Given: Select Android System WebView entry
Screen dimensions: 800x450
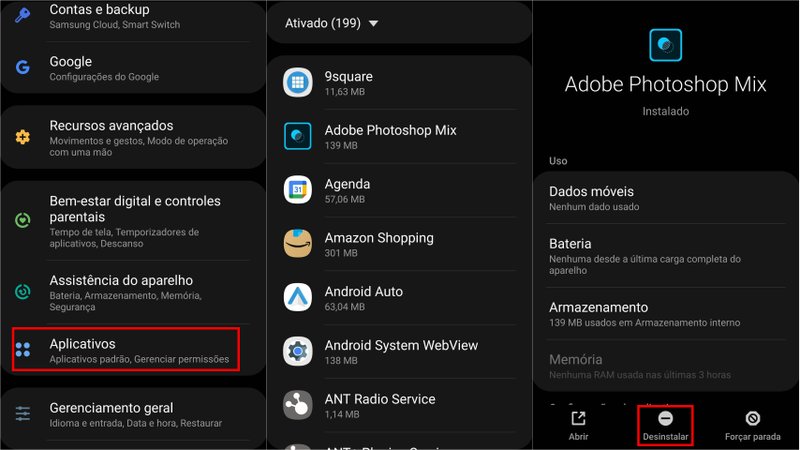Looking at the screenshot, I should tap(399, 352).
